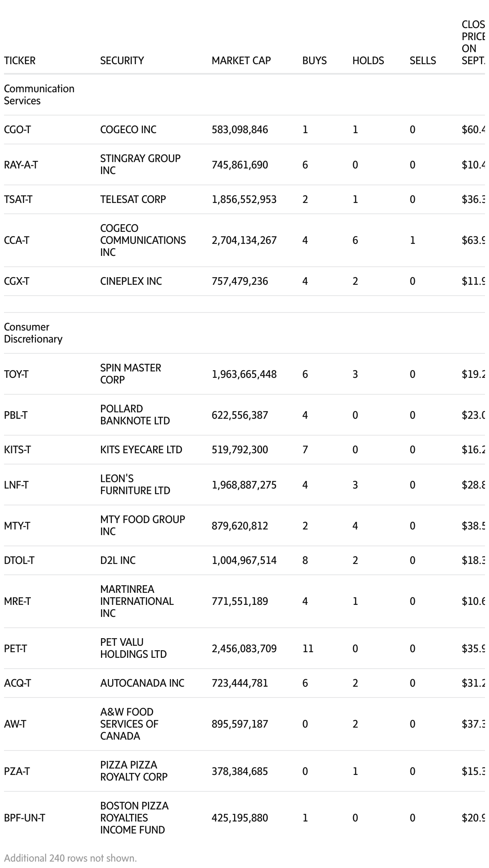Select Pet Valu's buys count of 11
Image resolution: width=489 pixels, height=868 pixels.
[x=308, y=649]
